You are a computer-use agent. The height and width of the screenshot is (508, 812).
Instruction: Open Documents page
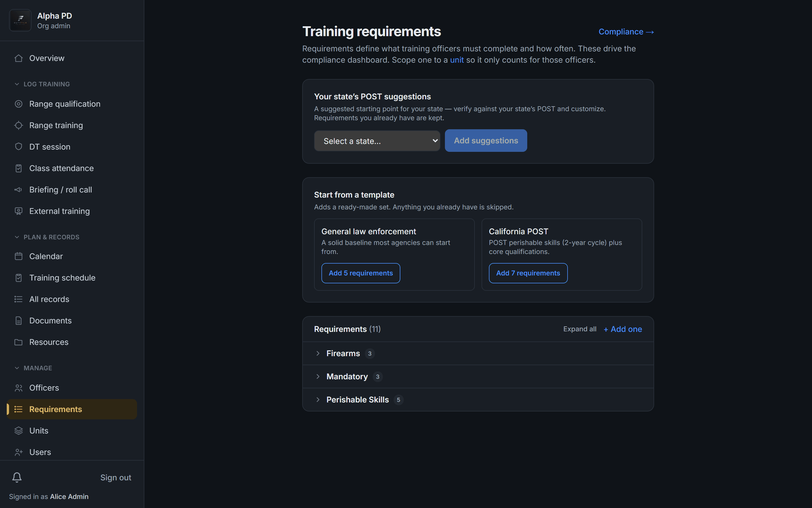tap(72, 321)
